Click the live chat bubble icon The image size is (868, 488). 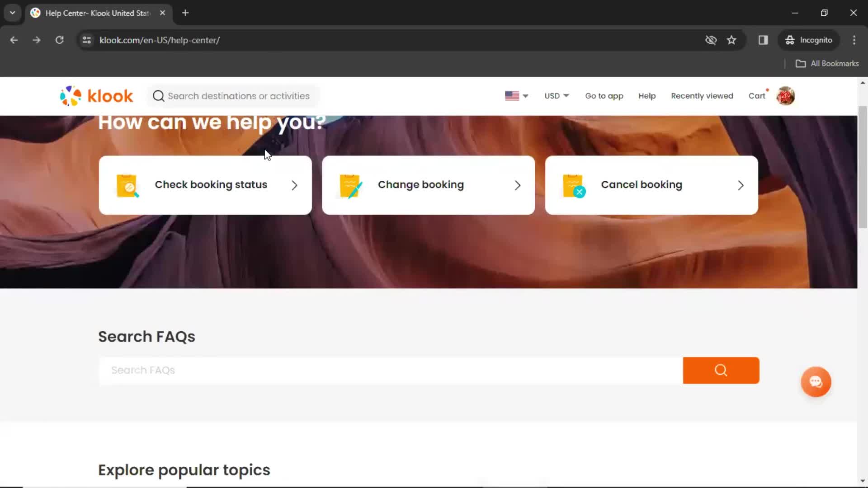pos(816,381)
